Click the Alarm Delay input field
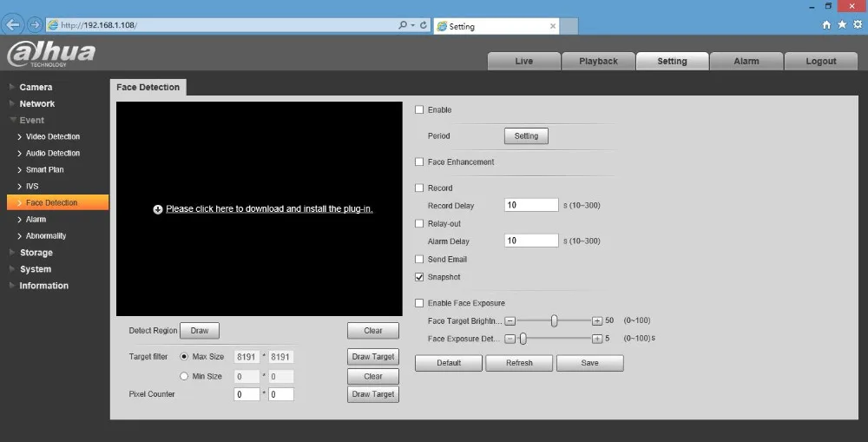 click(531, 241)
